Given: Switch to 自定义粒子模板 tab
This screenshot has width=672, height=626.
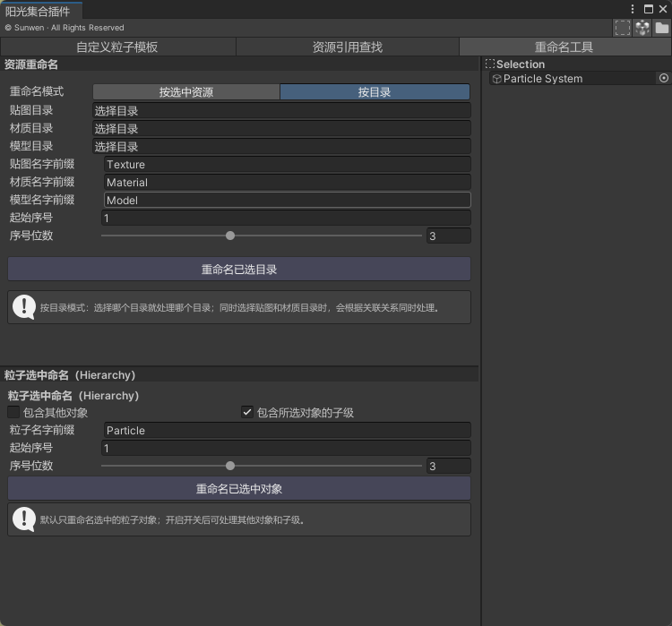Looking at the screenshot, I should click(118, 47).
